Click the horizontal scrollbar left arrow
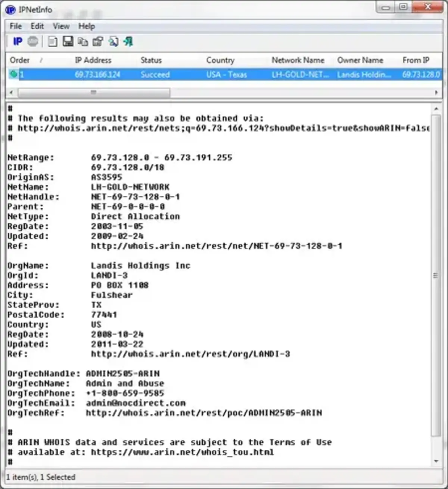 11,92
